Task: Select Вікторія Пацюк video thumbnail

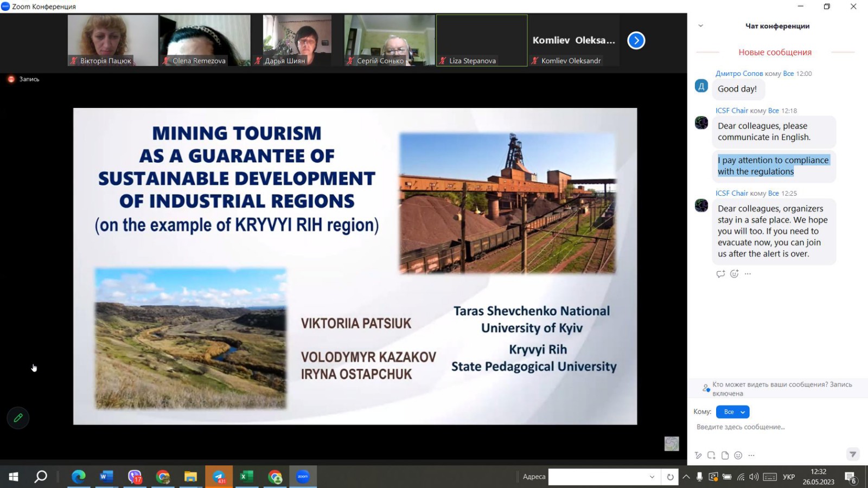Action: pos(113,40)
